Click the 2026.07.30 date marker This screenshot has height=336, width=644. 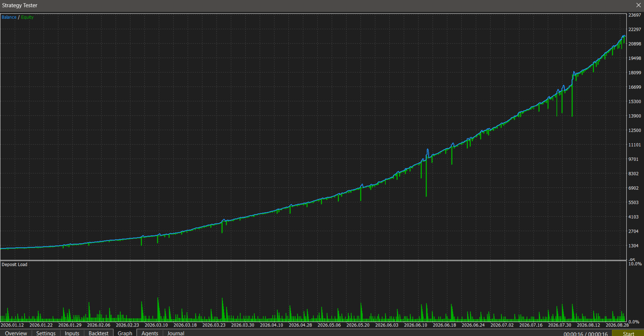[x=560, y=325]
